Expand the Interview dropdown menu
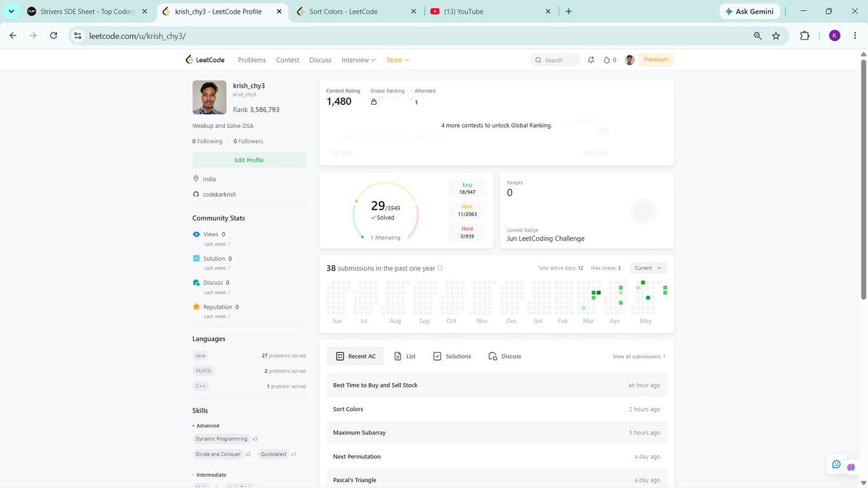This screenshot has width=868, height=488. pos(359,60)
